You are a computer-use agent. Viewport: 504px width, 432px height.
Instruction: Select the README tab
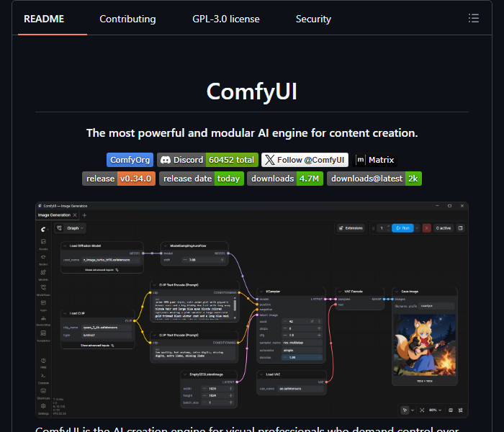tap(44, 19)
